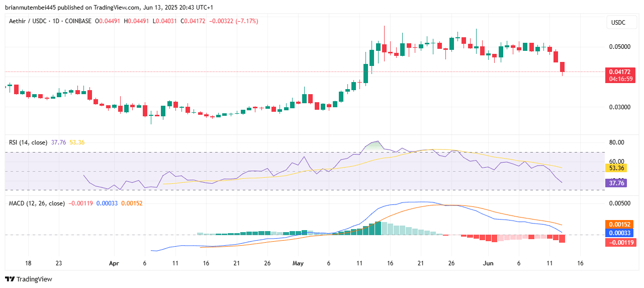Click the 0.05000 price axis label
Screen dimensions: 644x288
[619, 47]
